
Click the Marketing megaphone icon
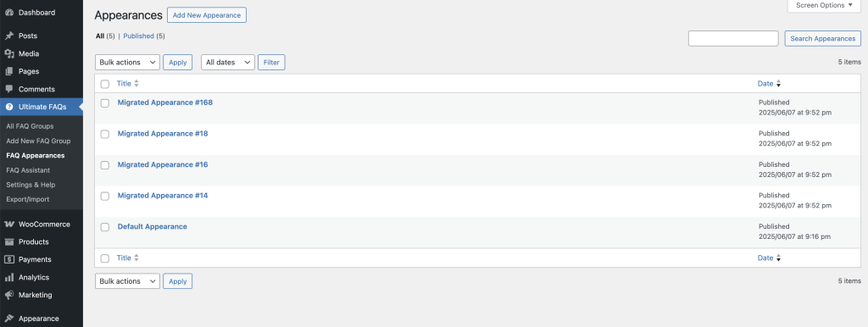pyautogui.click(x=8, y=295)
